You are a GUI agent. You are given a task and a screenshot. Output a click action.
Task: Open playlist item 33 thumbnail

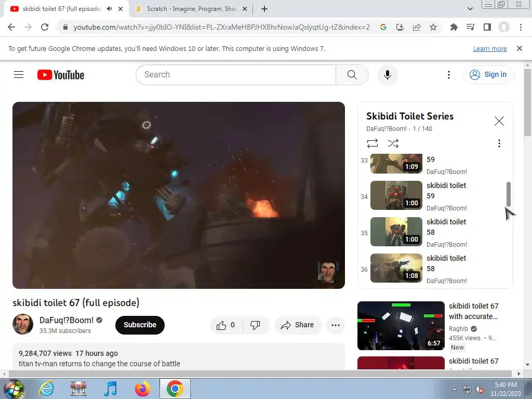(x=396, y=163)
